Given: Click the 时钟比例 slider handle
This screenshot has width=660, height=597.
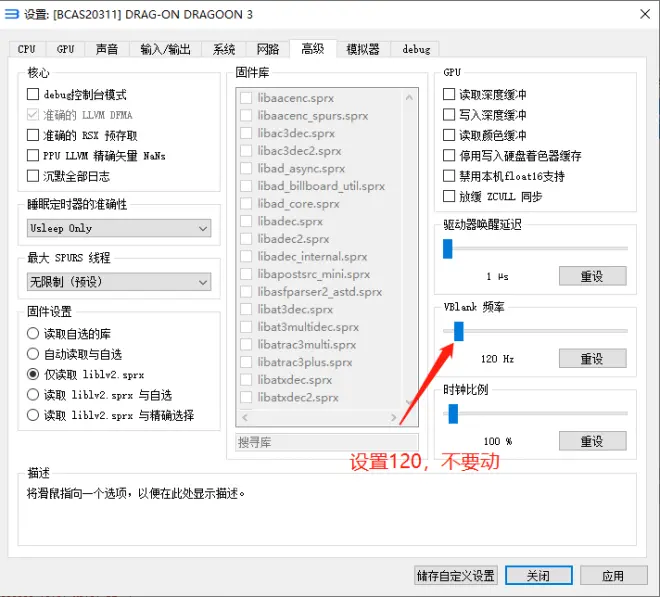Looking at the screenshot, I should (453, 413).
